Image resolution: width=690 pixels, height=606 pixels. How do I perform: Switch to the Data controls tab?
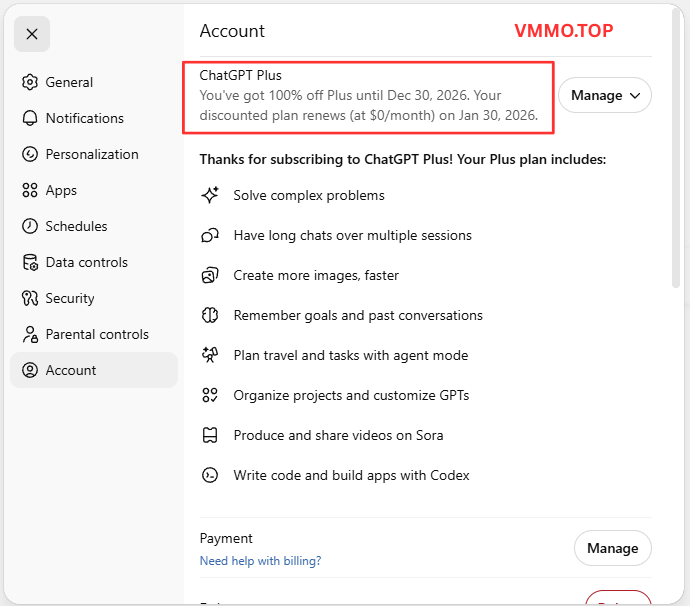(86, 262)
